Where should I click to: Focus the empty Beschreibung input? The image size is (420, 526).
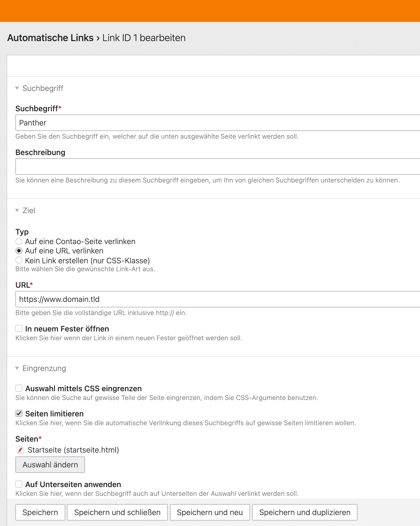(218, 167)
